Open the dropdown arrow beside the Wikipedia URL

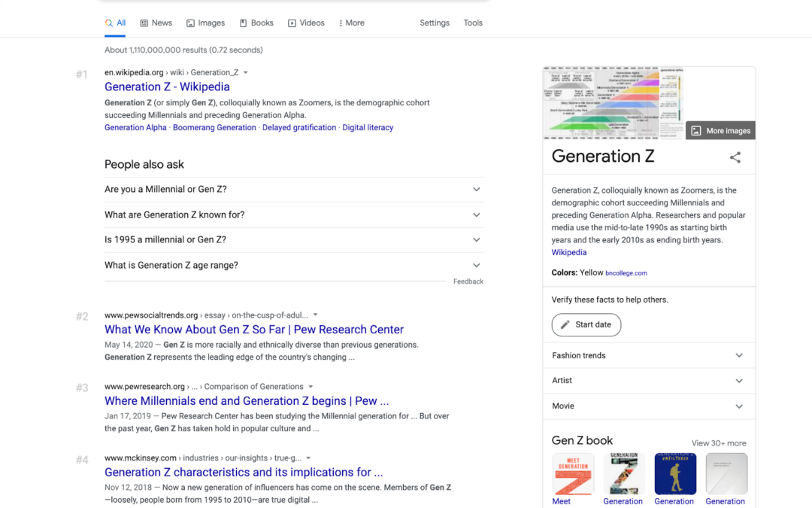click(x=247, y=71)
